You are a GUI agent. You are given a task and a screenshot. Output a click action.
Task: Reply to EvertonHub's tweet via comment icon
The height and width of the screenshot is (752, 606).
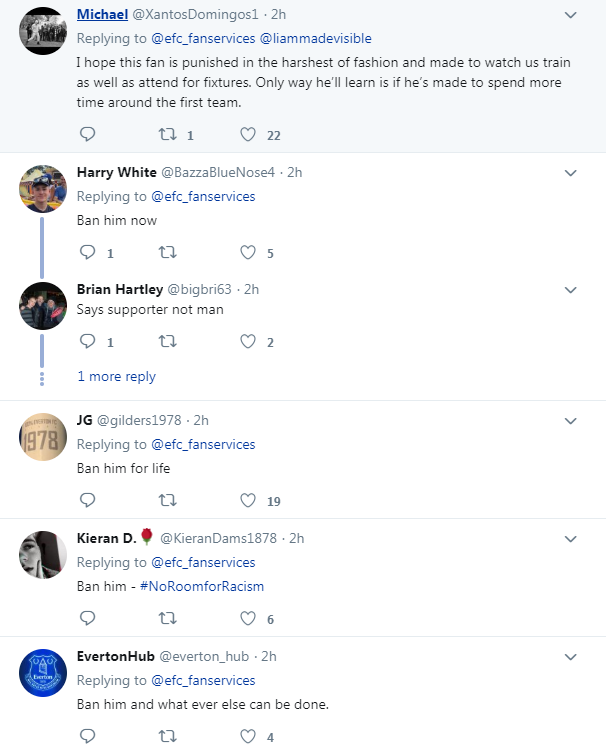87,736
